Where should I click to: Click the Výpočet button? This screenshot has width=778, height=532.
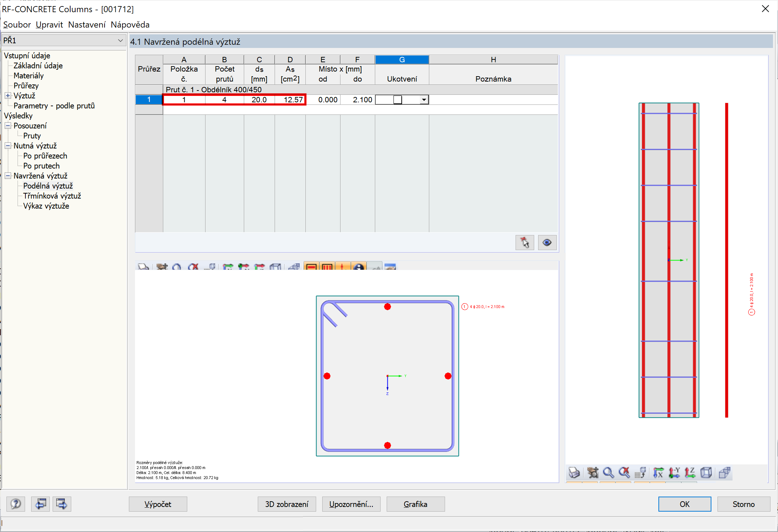pos(158,504)
